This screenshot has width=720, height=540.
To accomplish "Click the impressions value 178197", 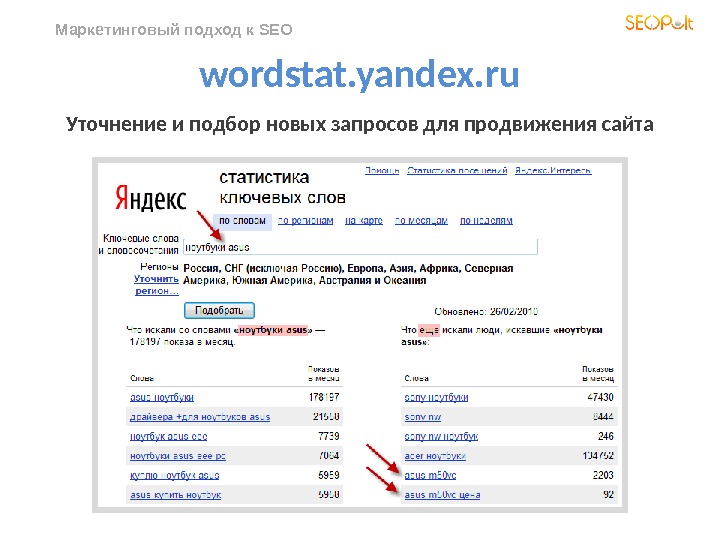I will [324, 397].
